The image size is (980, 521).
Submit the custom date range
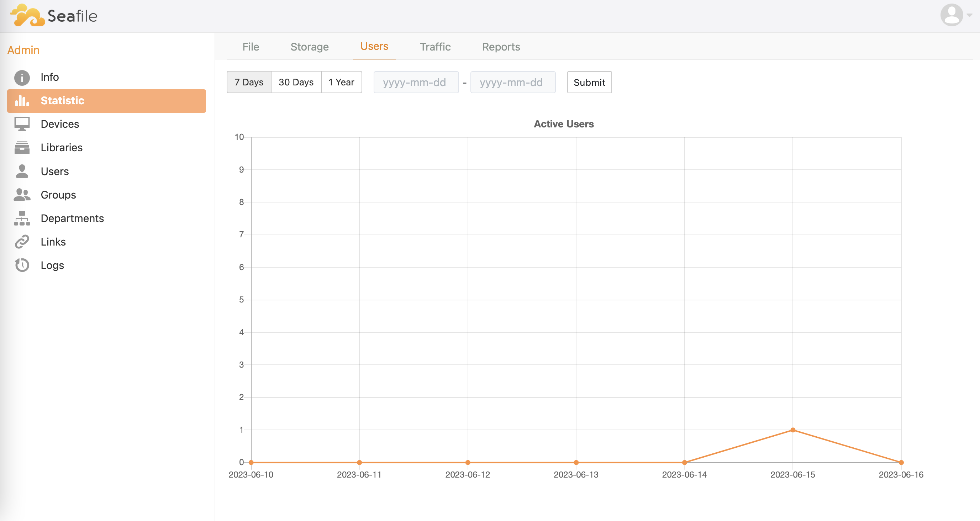pyautogui.click(x=589, y=82)
